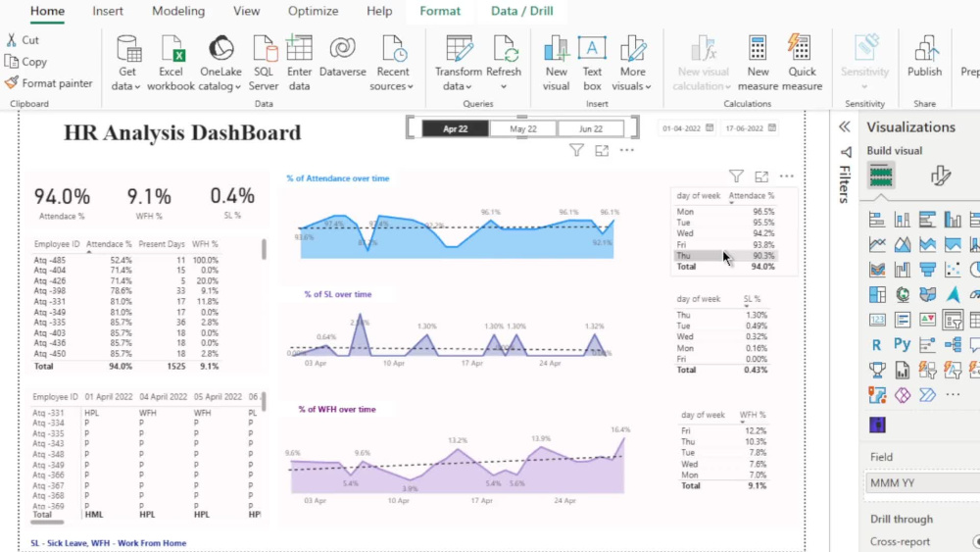Switch to the Format visual brush icon
This screenshot has width=980, height=552.
940,176
